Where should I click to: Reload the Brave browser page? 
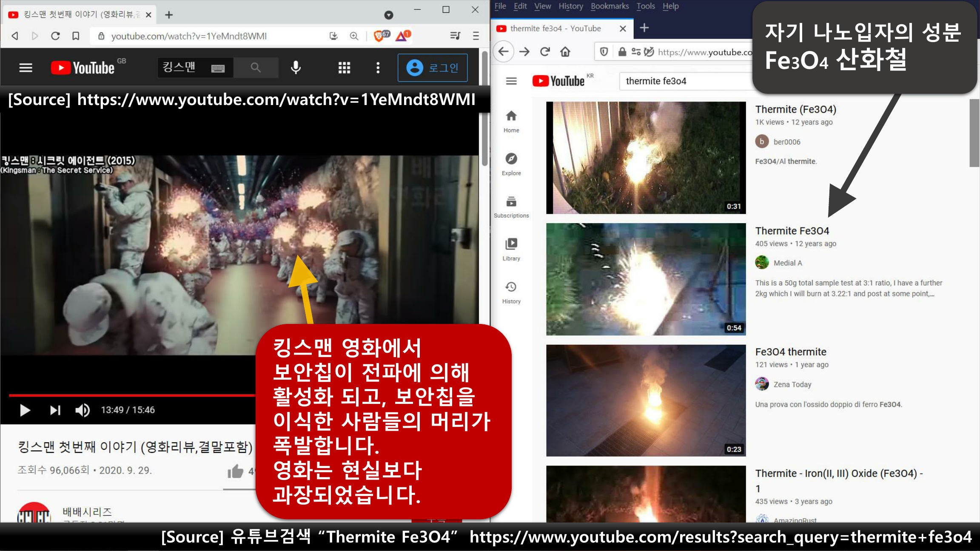[x=55, y=36]
